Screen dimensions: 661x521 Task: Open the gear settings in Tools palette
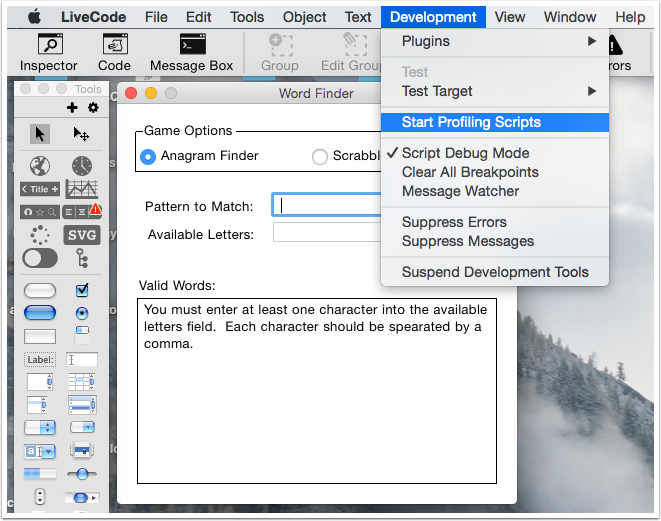(93, 107)
